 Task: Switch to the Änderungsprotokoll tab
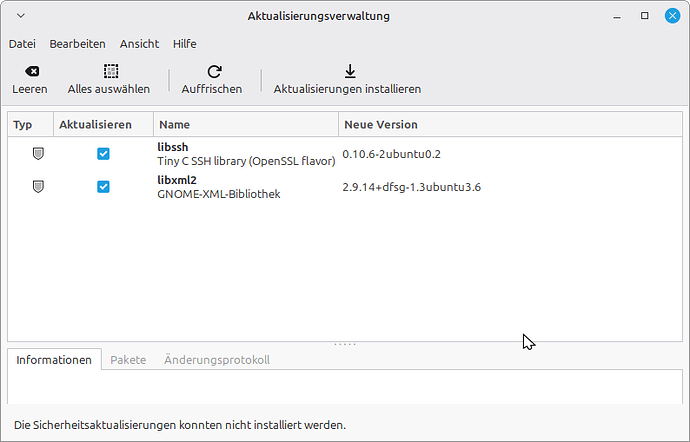(216, 360)
